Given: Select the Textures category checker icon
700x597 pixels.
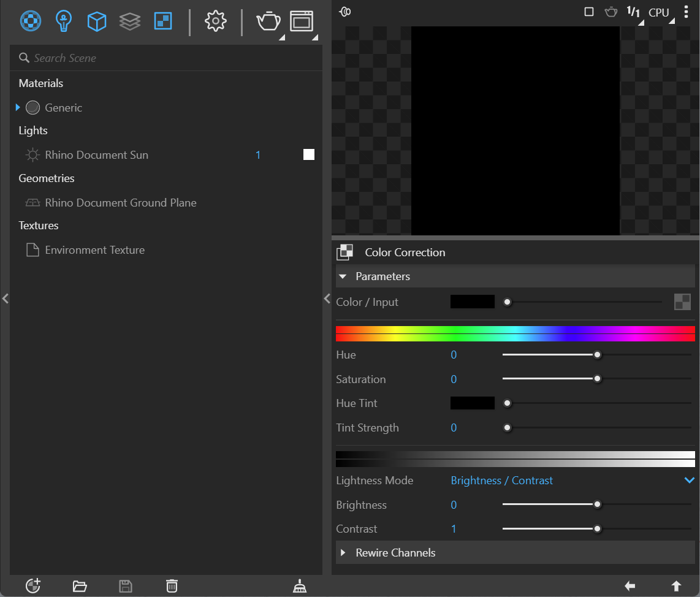Looking at the screenshot, I should [163, 21].
